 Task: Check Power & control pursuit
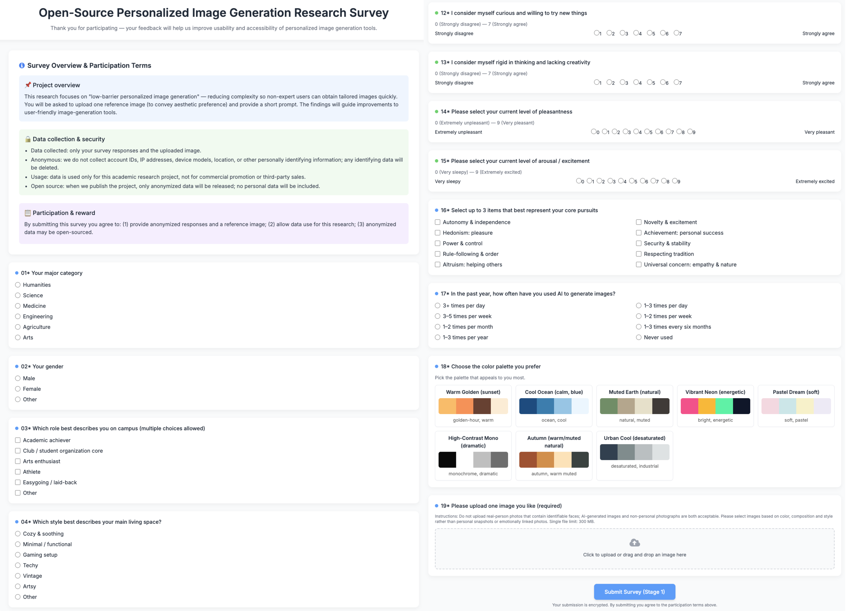pos(438,243)
